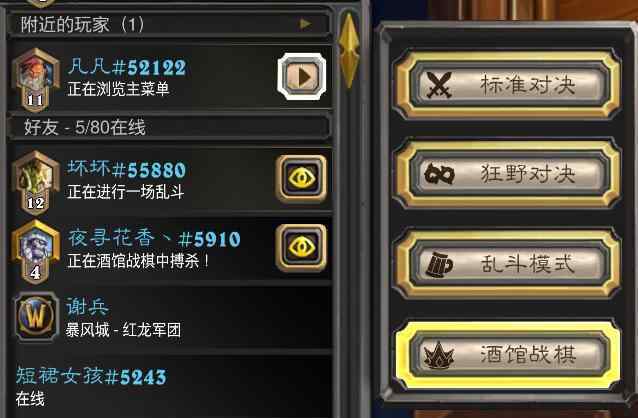
Task: Click the beer mug icon on 乱斗模式
Action: [439, 265]
